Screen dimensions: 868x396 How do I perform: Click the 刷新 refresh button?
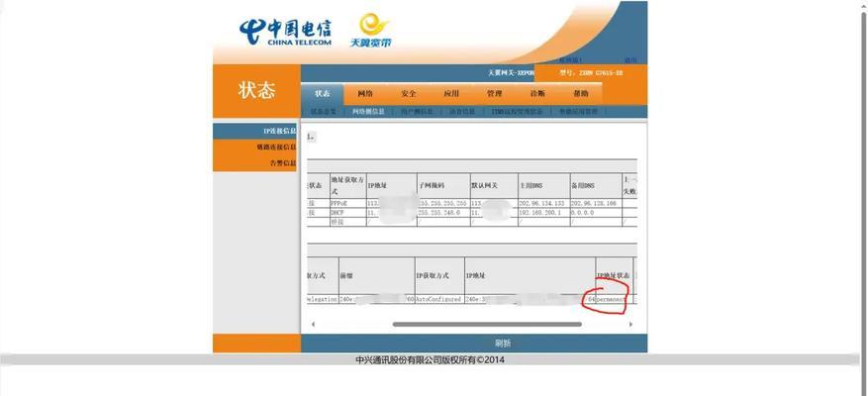[503, 344]
